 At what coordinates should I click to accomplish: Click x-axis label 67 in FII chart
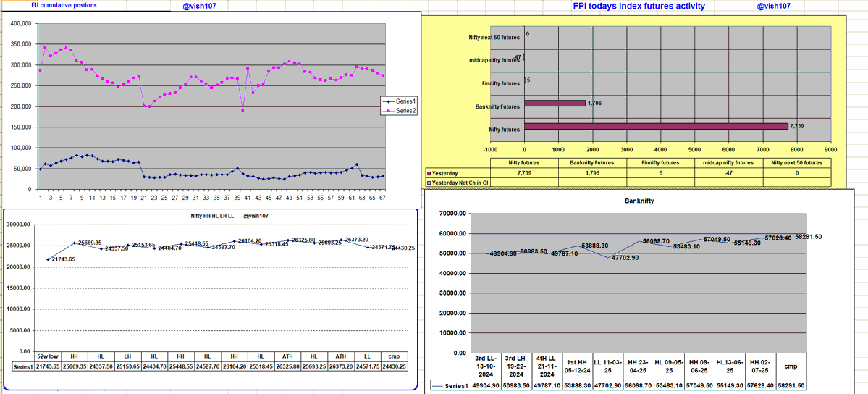[382, 197]
